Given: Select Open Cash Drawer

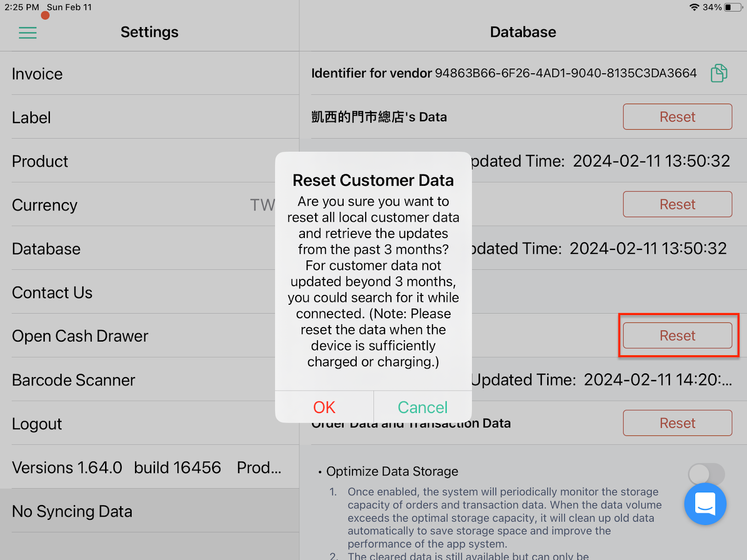Looking at the screenshot, I should click(149, 336).
